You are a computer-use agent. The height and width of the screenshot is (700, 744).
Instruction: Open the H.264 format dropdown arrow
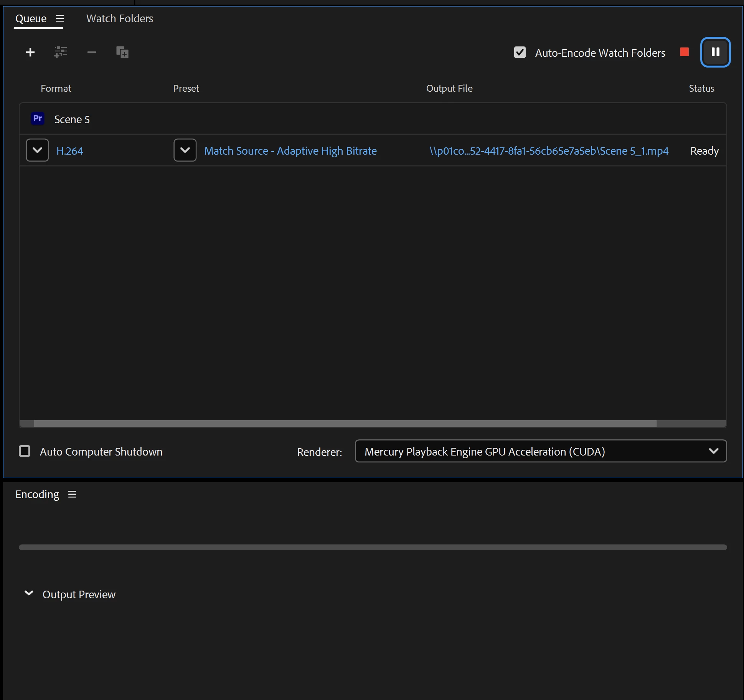point(37,150)
